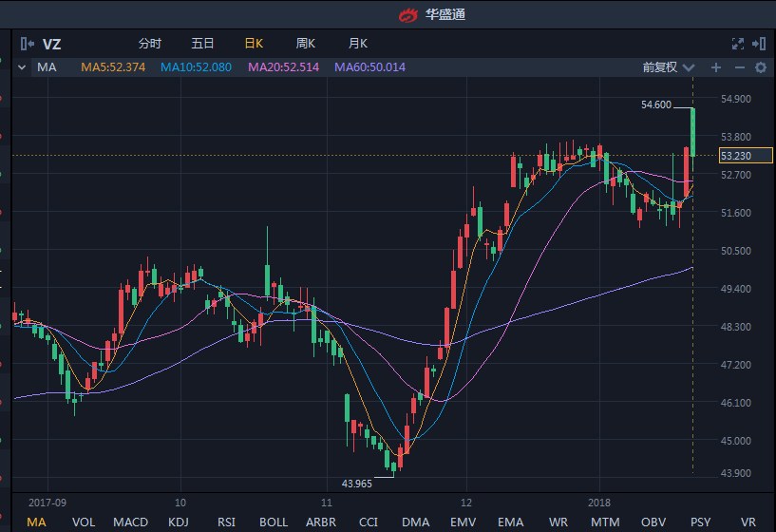Select the 周K weekly chart tab

tap(305, 44)
